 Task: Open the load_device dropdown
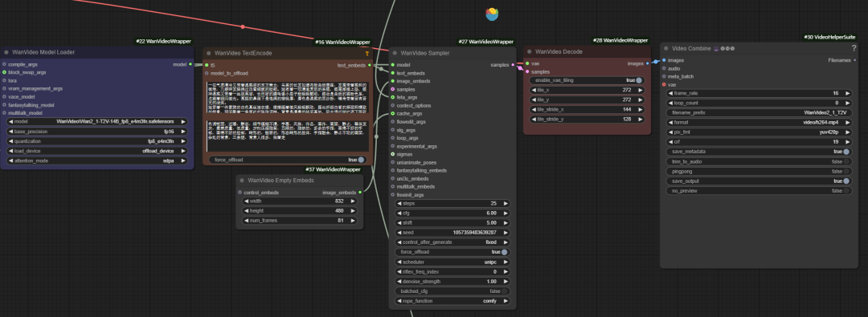tap(97, 151)
